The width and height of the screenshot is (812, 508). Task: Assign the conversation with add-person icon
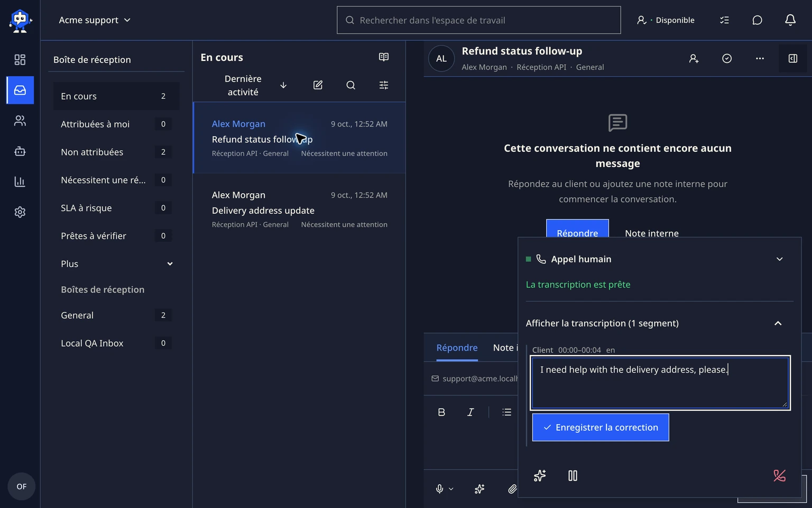pos(694,59)
